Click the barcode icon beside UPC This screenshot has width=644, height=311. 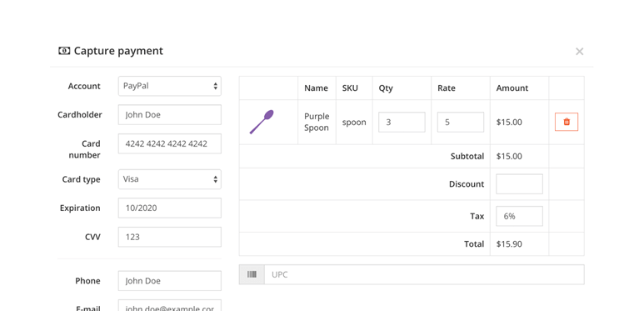252,274
